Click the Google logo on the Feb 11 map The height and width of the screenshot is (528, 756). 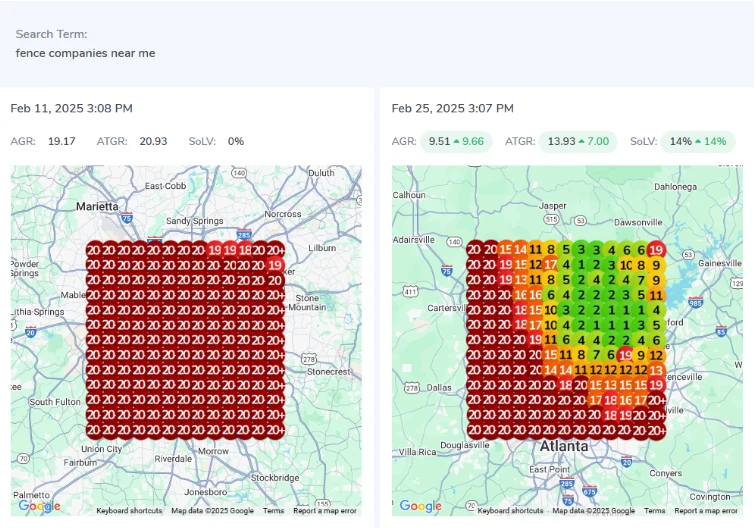[40, 506]
